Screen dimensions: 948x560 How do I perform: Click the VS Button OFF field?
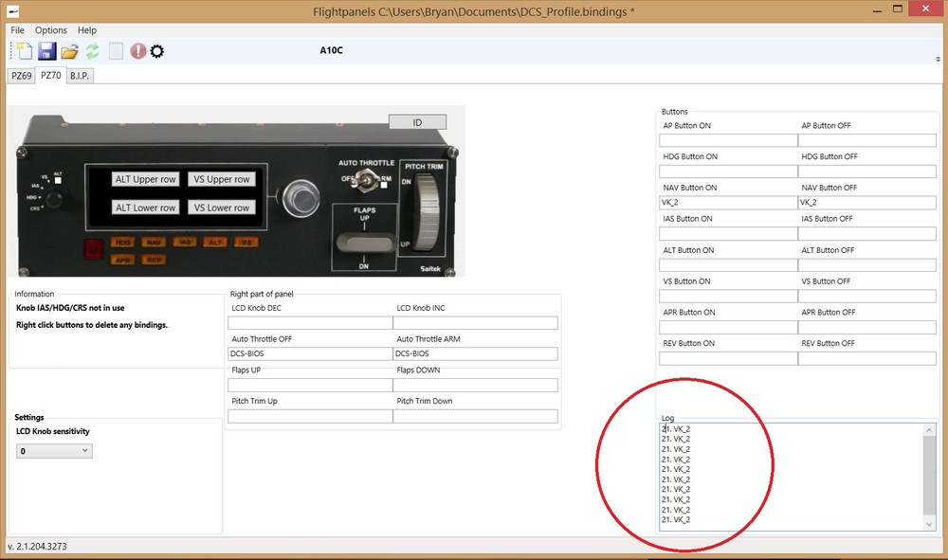tap(867, 296)
